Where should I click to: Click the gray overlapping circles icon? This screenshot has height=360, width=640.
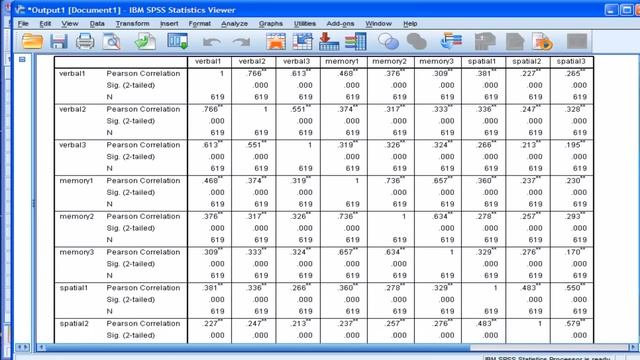point(417,42)
